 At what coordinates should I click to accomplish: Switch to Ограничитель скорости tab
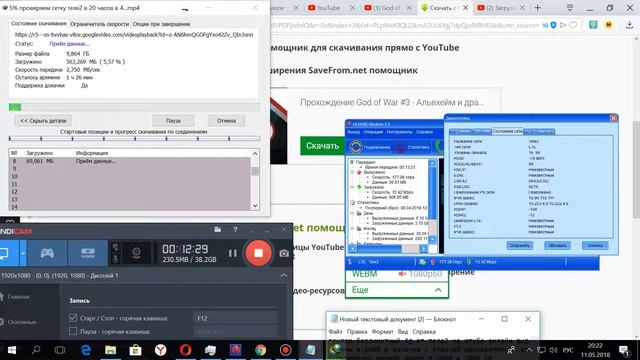tap(99, 24)
